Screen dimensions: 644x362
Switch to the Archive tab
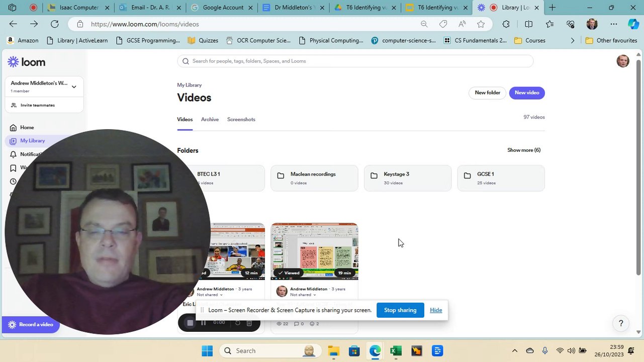pos(210,120)
